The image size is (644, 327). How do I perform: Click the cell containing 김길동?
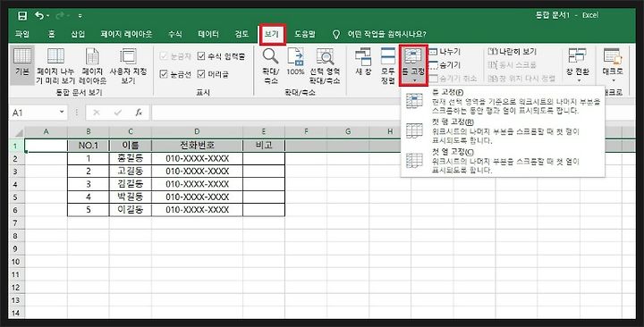131,184
